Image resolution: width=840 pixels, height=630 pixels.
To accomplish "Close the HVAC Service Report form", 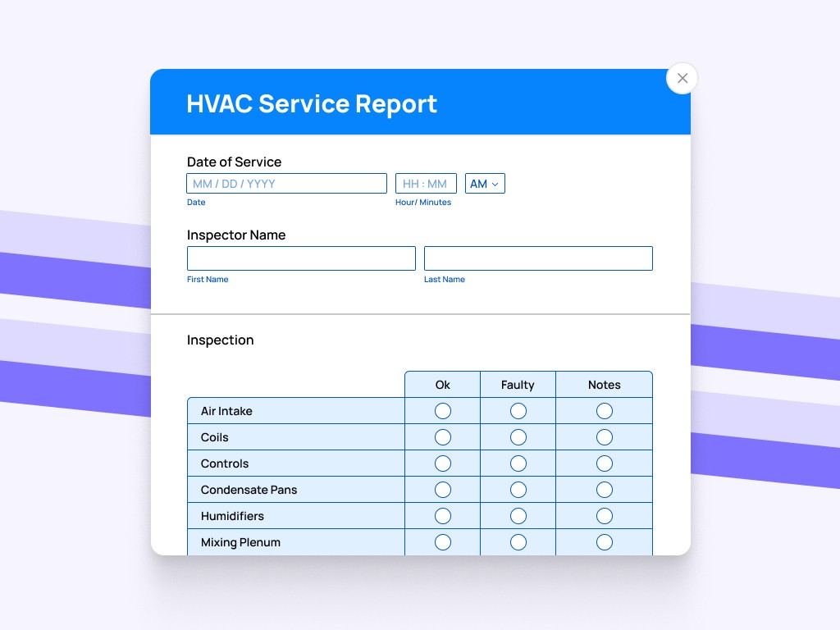I will pyautogui.click(x=682, y=78).
